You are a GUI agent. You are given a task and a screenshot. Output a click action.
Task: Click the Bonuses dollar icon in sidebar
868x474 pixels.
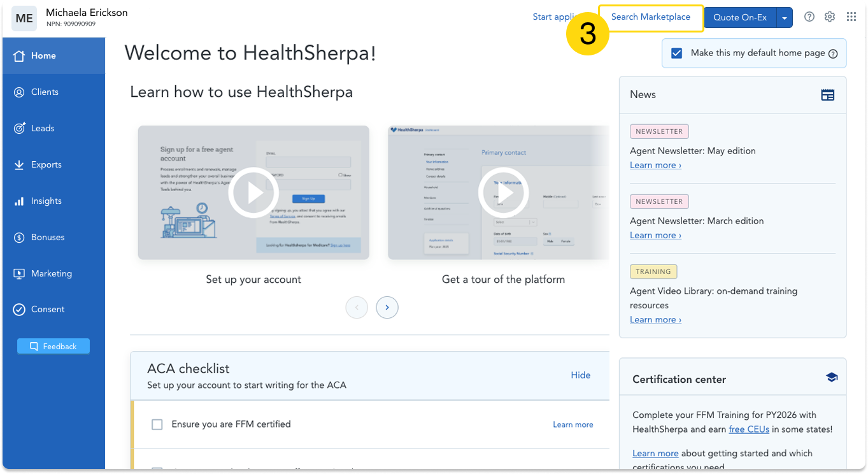click(x=19, y=238)
